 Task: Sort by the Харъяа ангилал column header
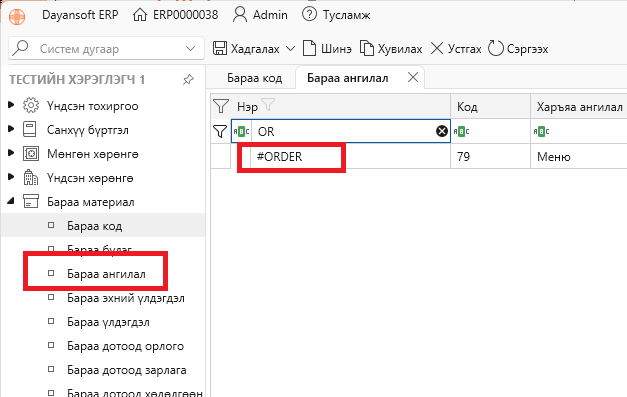579,107
